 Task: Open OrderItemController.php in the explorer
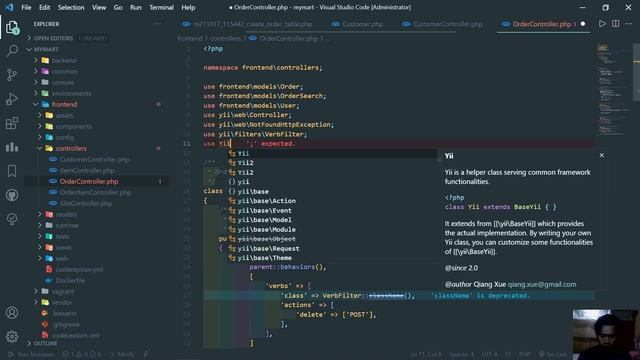click(95, 192)
